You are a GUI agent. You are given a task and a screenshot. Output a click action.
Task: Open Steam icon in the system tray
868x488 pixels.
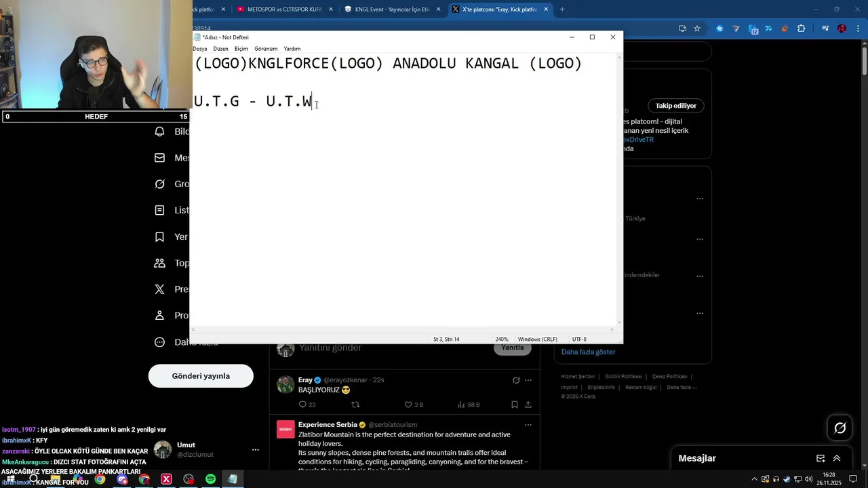tap(787, 479)
